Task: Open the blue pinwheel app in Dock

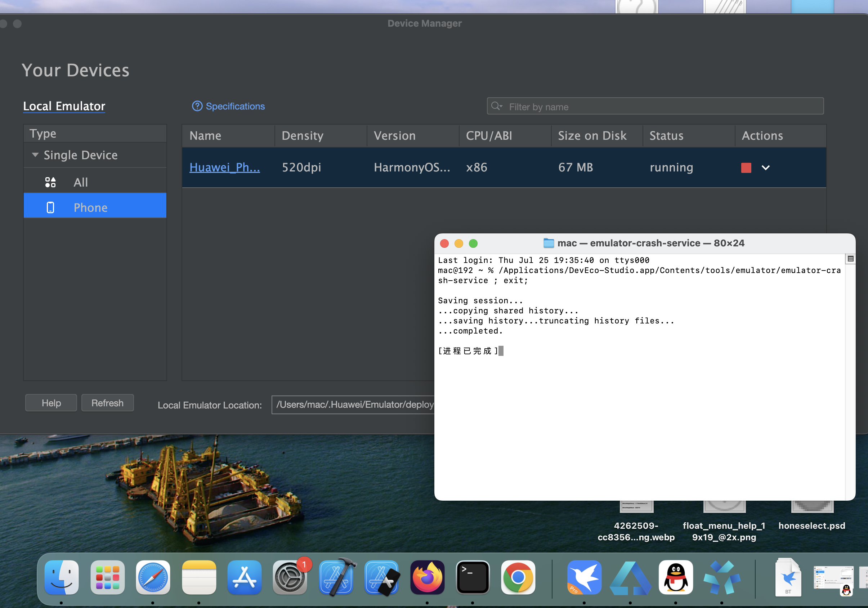Action: click(x=722, y=577)
